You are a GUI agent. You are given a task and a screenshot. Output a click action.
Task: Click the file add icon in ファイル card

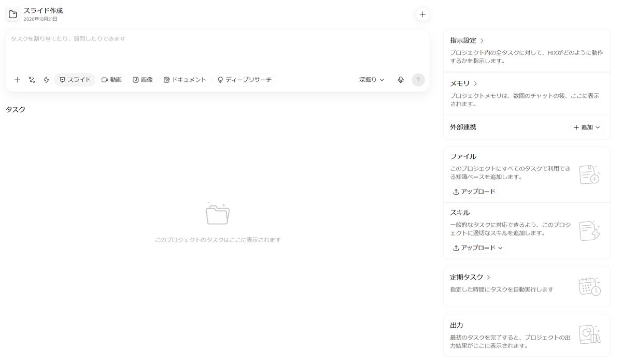click(x=589, y=174)
